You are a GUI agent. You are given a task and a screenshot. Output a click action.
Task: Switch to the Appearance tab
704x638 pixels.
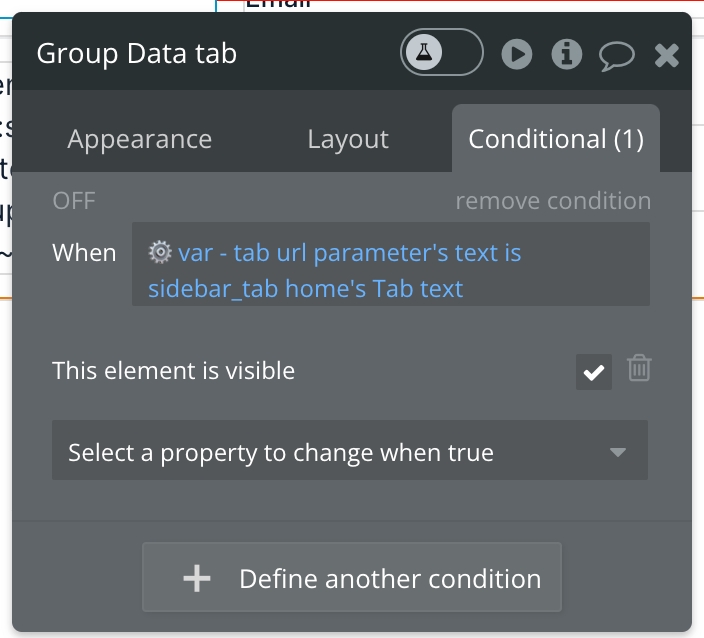pos(139,139)
